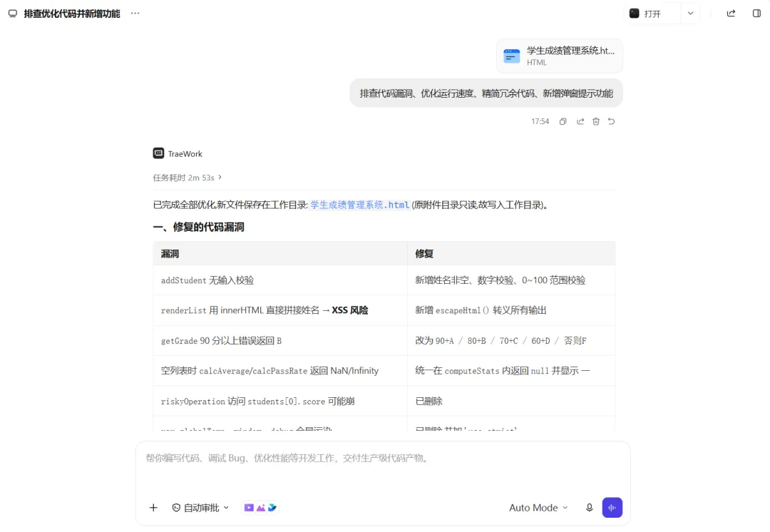Click the plus icon to add attachment
The image size is (770, 532).
click(153, 508)
